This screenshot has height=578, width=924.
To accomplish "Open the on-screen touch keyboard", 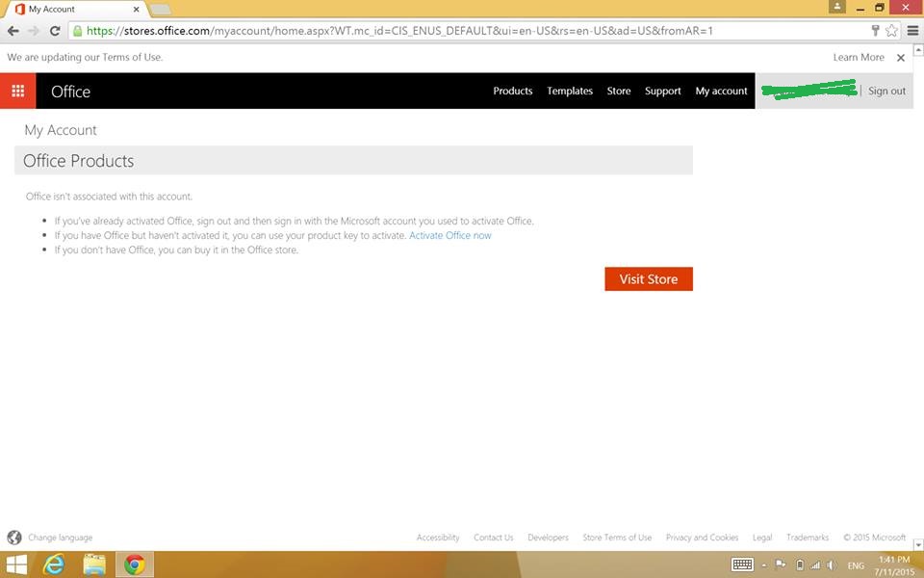I will click(742, 565).
